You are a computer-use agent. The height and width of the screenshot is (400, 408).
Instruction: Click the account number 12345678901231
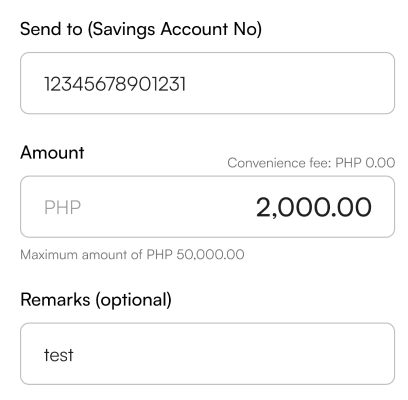[x=115, y=84]
